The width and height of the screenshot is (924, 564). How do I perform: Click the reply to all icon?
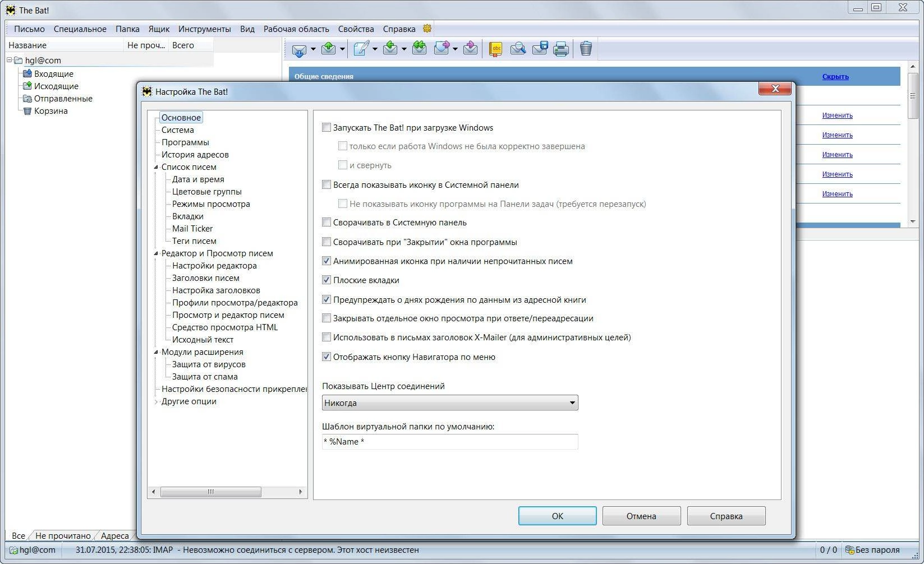419,49
